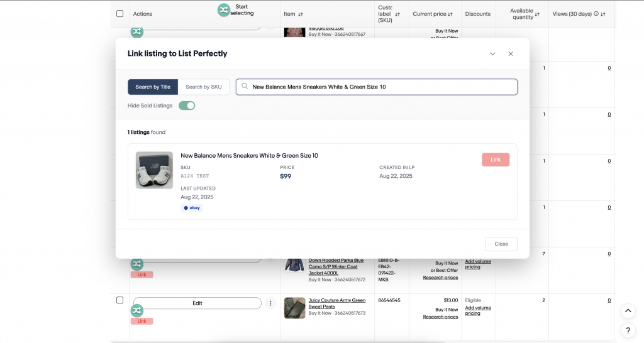Image resolution: width=644 pixels, height=343 pixels.
Task: Sort by Current price column arrows
Action: click(450, 14)
